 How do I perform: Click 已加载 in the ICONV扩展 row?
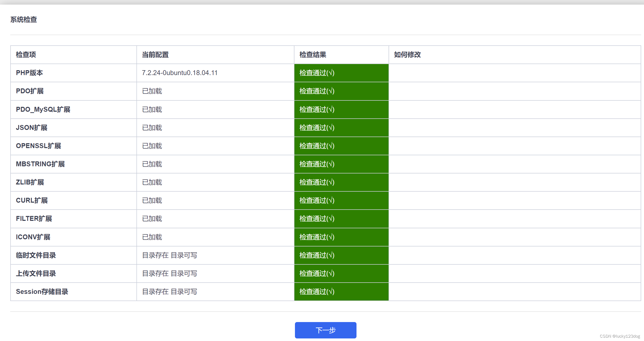click(x=152, y=237)
